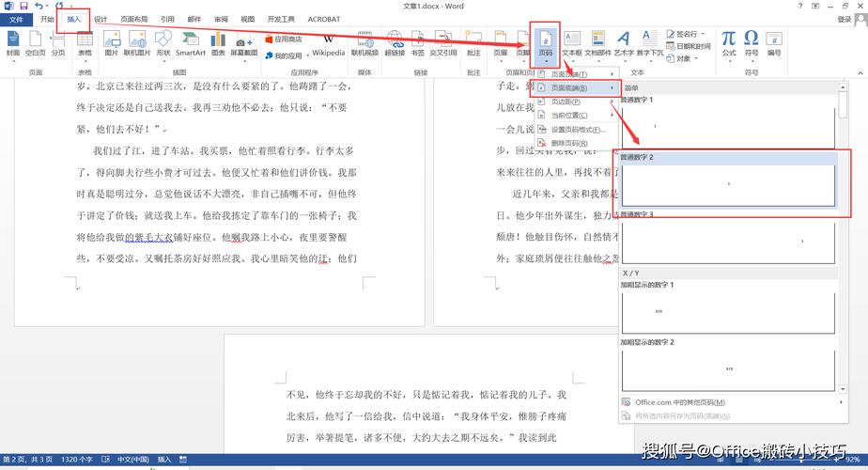Click the Redo icon in title bar
Viewport: 868px width, 470px height.
coord(59,6)
